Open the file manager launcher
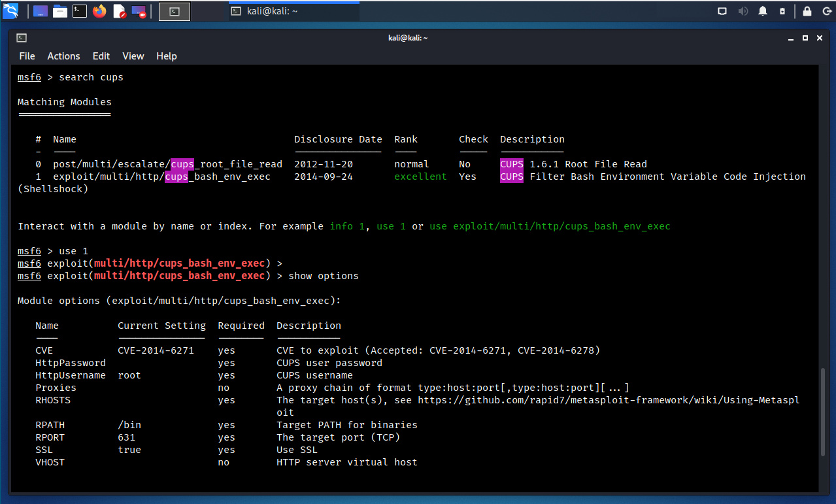The height and width of the screenshot is (504, 836). coord(60,11)
